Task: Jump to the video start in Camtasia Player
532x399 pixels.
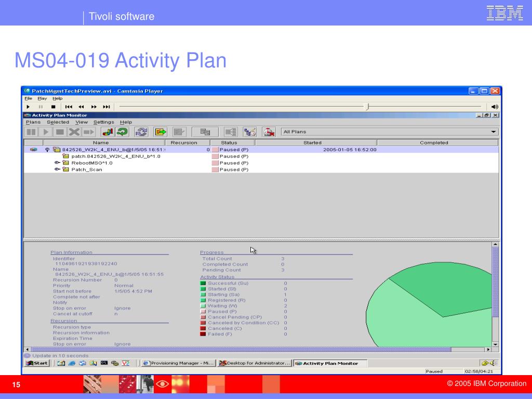Action: pyautogui.click(x=69, y=107)
